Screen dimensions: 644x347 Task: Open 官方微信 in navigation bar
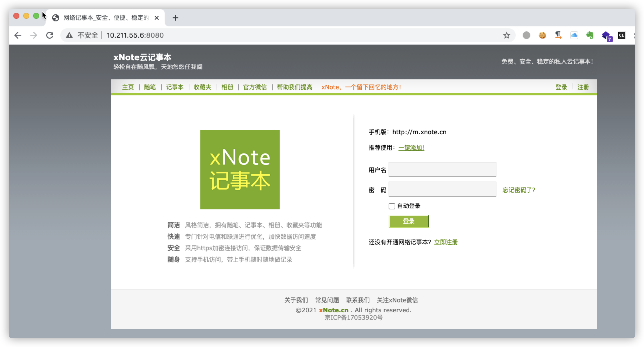[x=255, y=87]
